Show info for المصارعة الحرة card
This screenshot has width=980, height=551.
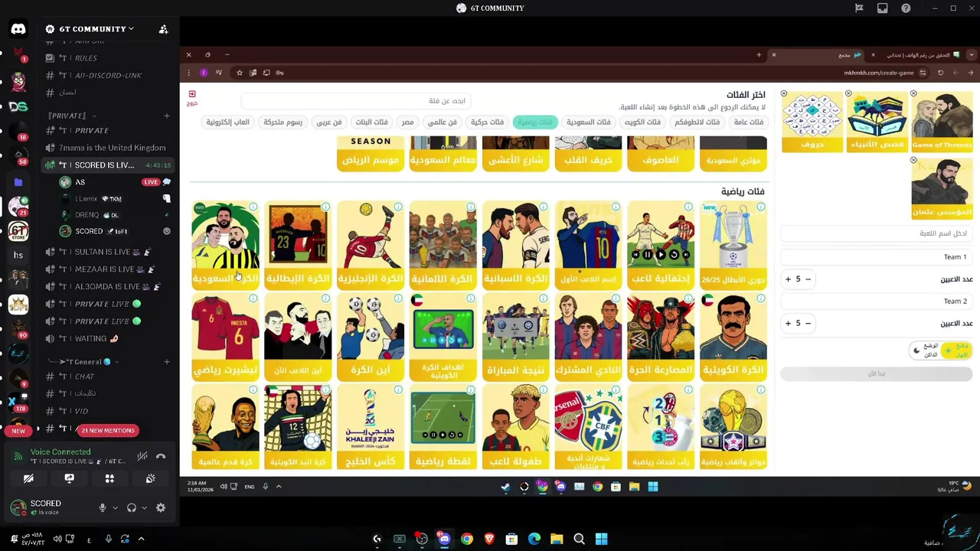coord(688,298)
